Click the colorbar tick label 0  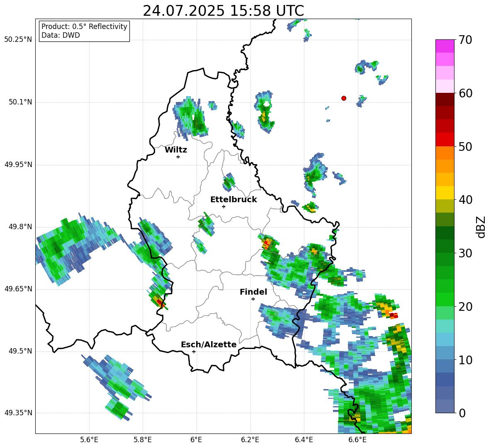(x=462, y=413)
